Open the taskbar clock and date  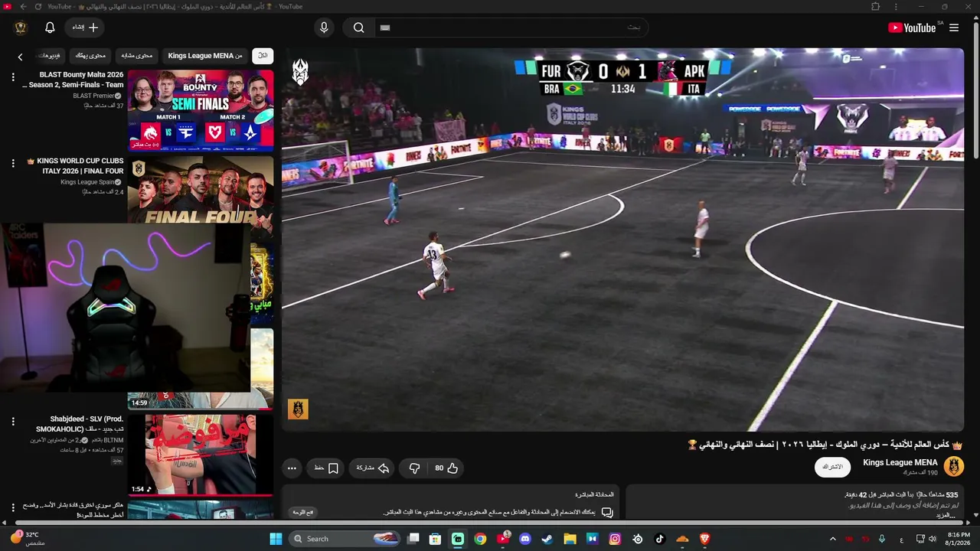(x=959, y=538)
